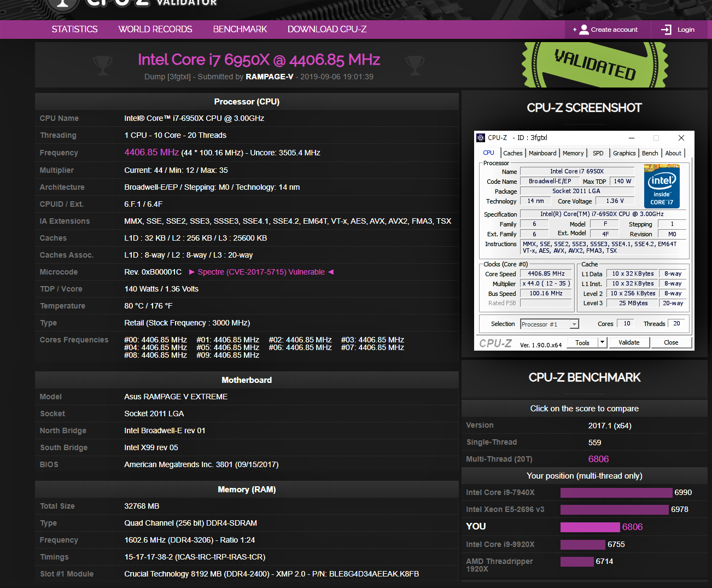
Task: Click the CPU-Z SCREENSHOT heading
Action: [x=584, y=108]
